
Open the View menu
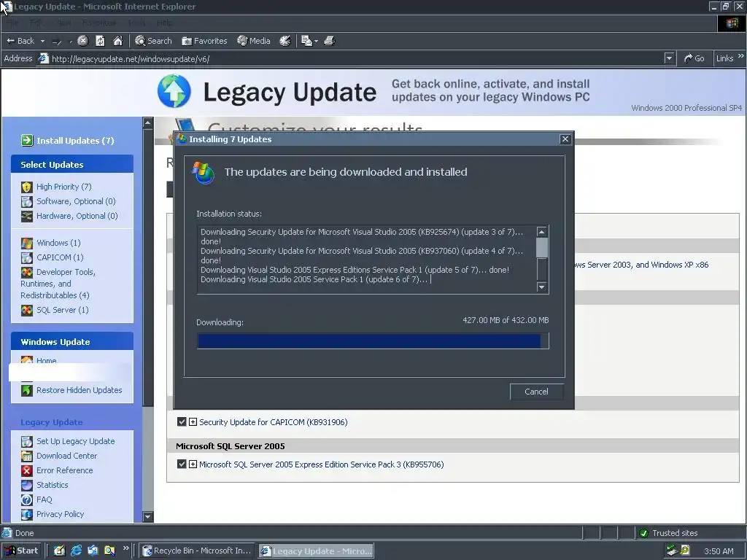[x=63, y=23]
